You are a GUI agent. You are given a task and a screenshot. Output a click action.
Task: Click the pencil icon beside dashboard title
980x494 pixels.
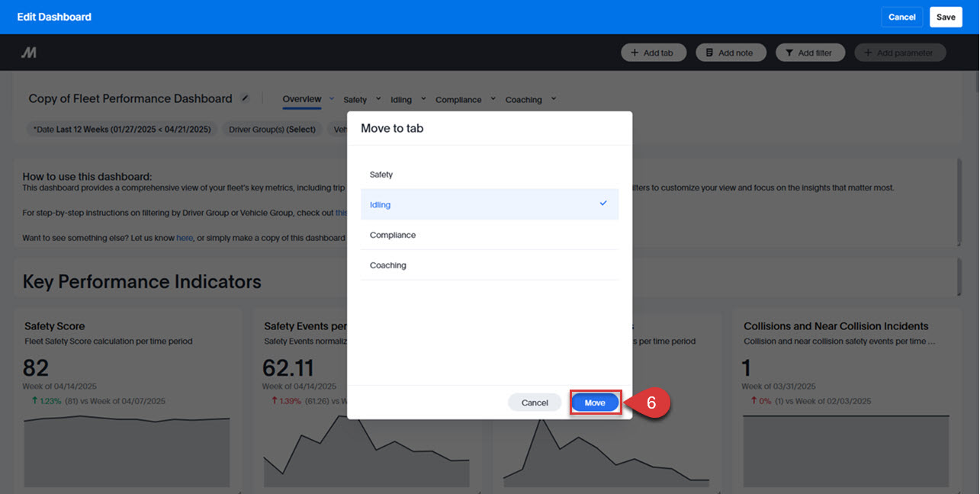245,98
